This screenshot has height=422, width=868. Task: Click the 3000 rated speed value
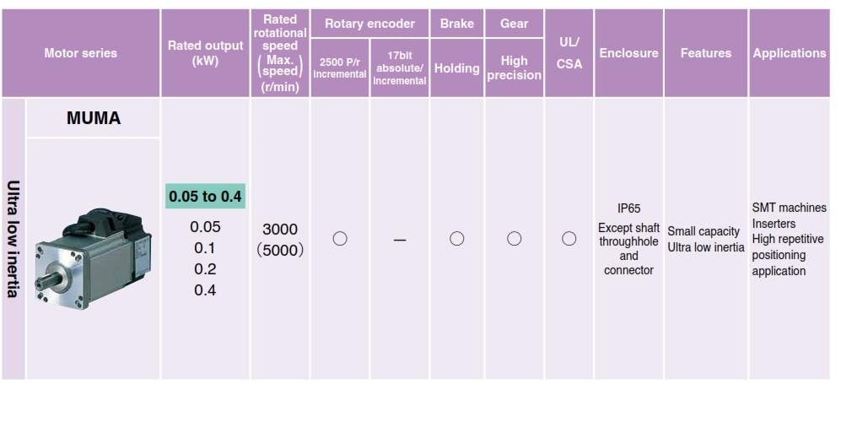pyautogui.click(x=281, y=230)
